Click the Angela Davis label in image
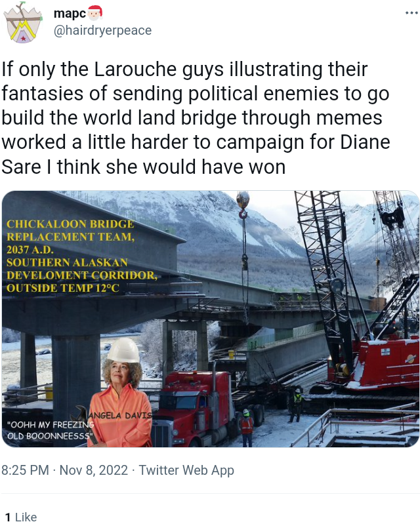 tap(120, 415)
